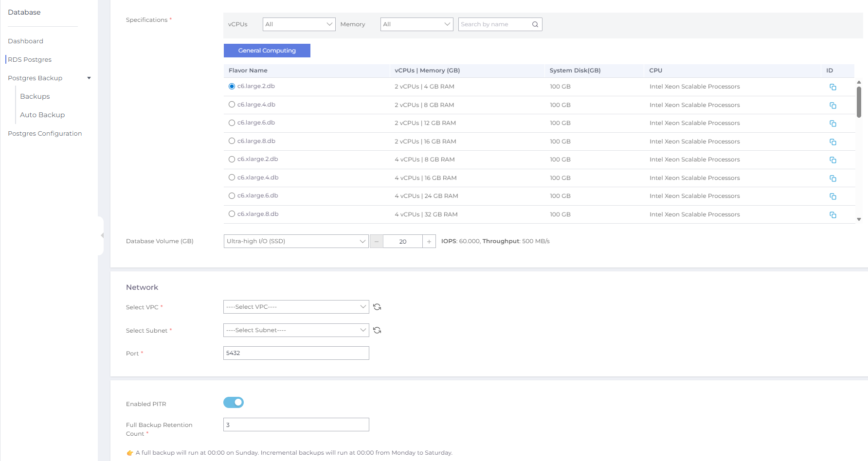Click the Port input field
Viewport: 868px width, 461px height.
pos(296,353)
